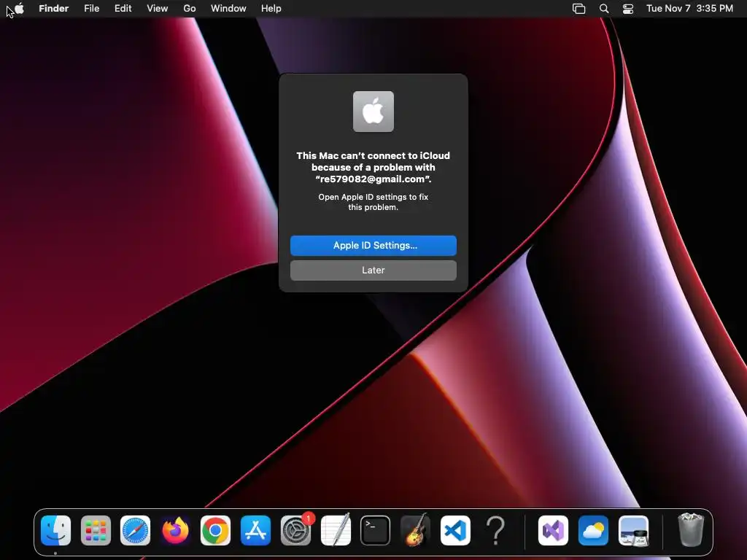Click the question mark dock icon
Screen dimensions: 747x560
tap(495, 530)
